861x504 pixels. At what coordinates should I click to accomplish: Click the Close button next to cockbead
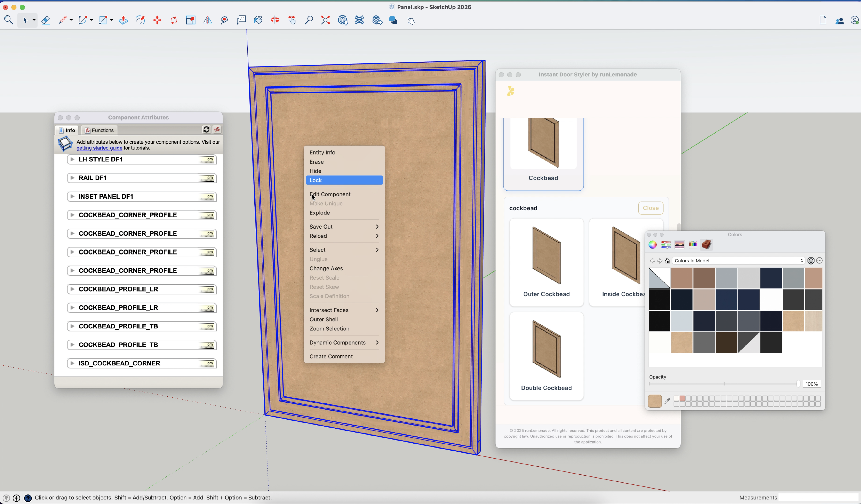coord(650,208)
